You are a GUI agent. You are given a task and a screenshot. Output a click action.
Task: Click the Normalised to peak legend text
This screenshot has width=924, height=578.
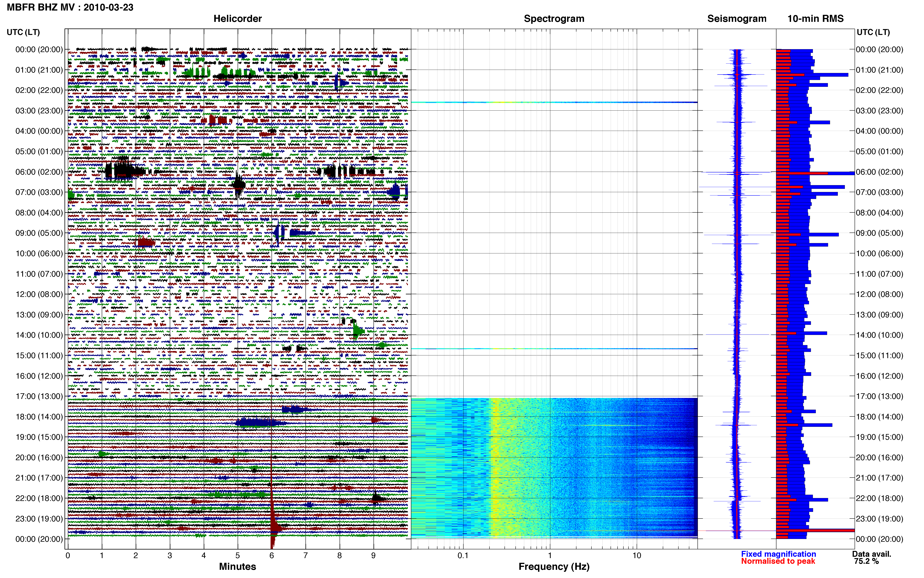pyautogui.click(x=778, y=561)
